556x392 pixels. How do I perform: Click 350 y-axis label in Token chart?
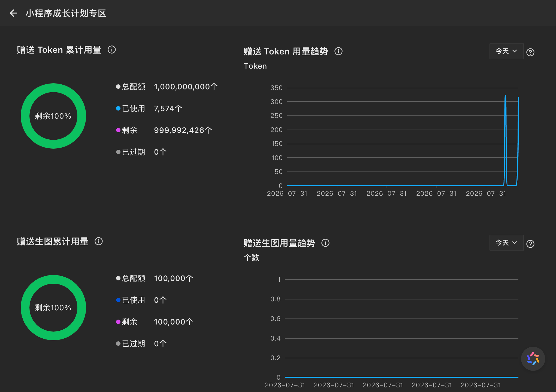(276, 88)
